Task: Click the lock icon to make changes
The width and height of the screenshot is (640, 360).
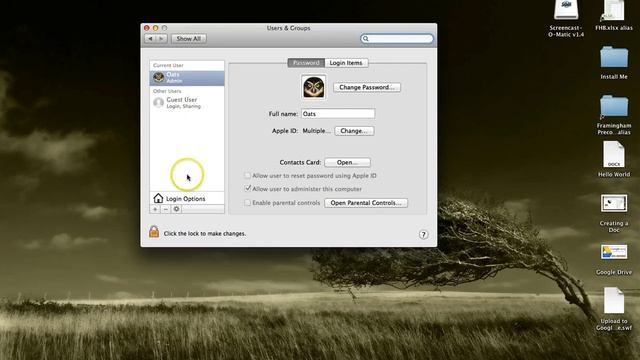Action: (x=154, y=231)
